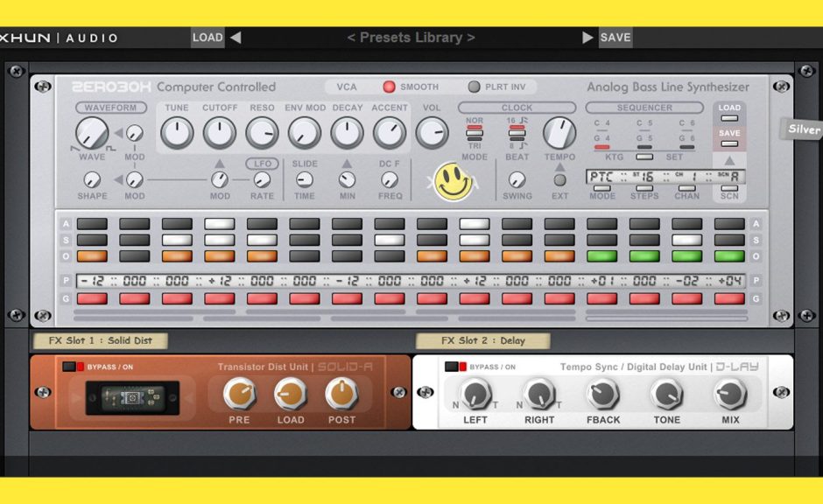
Task: Click LOAD in the top bar
Action: click(x=208, y=37)
